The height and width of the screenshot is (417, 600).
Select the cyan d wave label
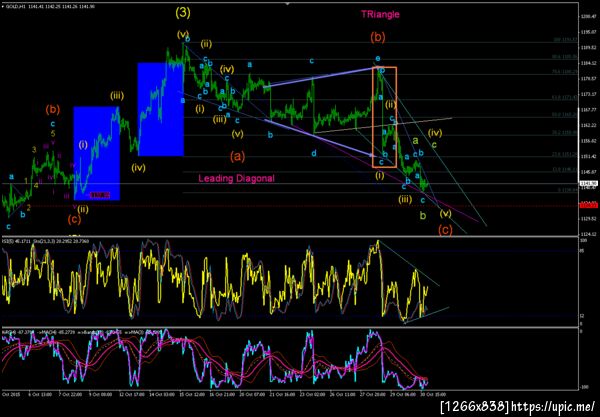pos(314,153)
